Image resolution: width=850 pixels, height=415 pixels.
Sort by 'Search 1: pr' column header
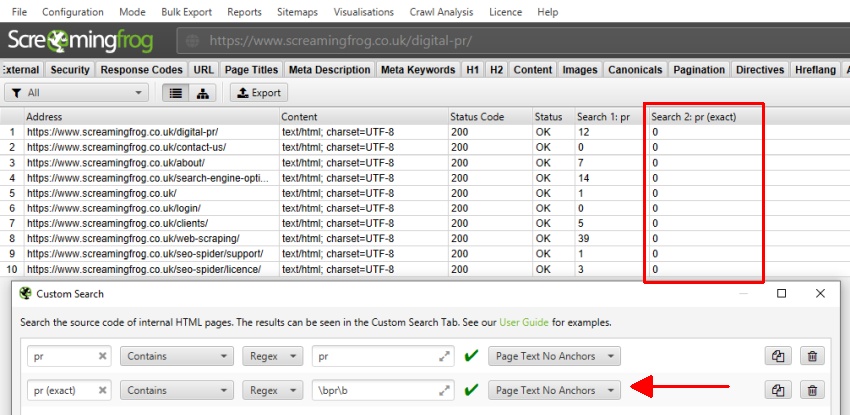pyautogui.click(x=610, y=116)
